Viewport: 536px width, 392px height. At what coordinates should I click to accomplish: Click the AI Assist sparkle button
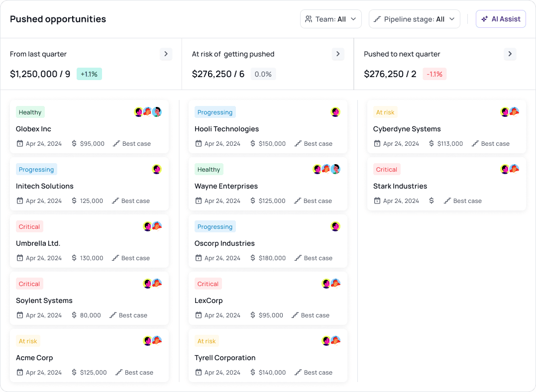pyautogui.click(x=501, y=19)
